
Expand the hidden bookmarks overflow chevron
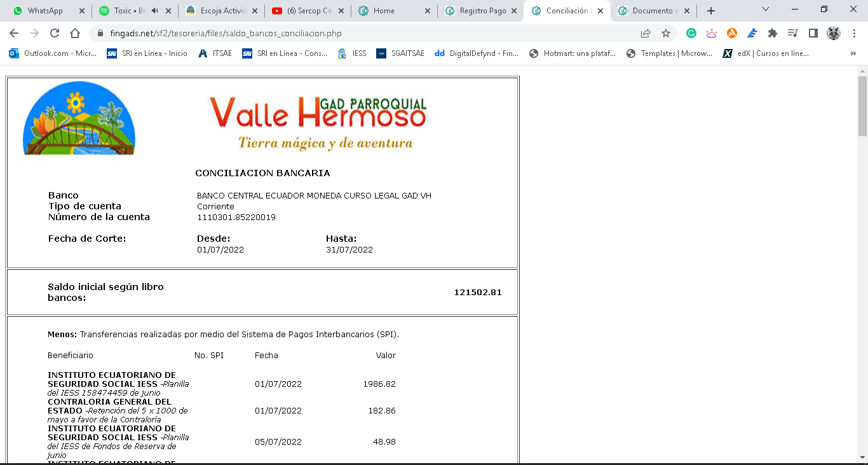point(853,53)
